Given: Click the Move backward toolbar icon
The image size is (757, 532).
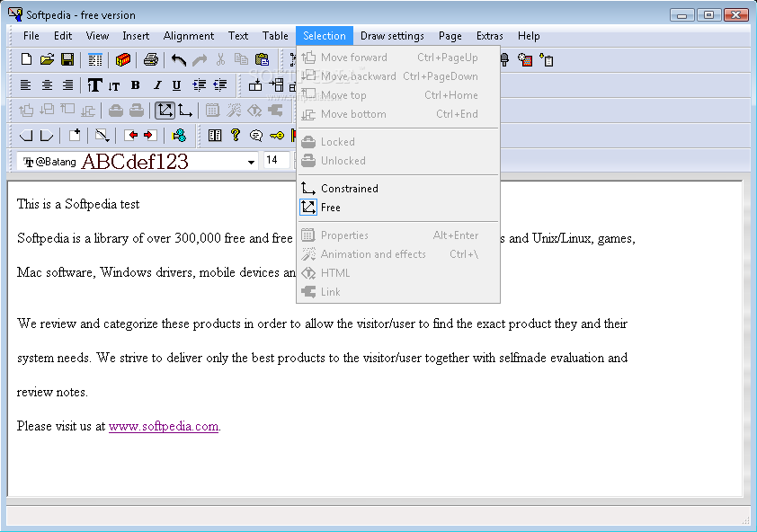Looking at the screenshot, I should (x=47, y=110).
